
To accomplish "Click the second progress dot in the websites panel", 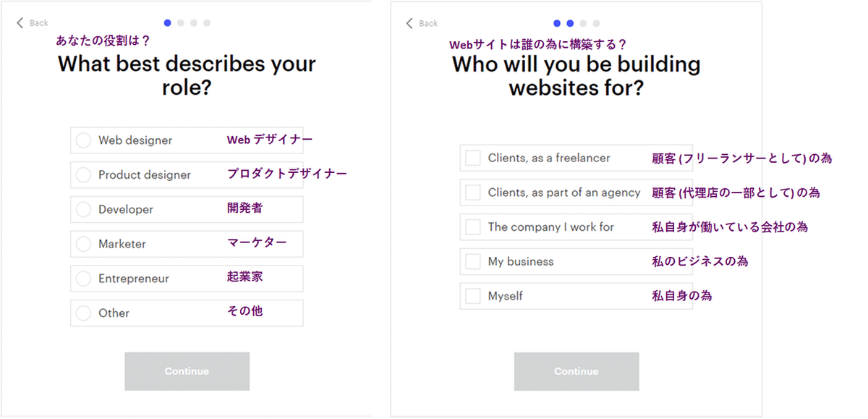I will coord(570,23).
